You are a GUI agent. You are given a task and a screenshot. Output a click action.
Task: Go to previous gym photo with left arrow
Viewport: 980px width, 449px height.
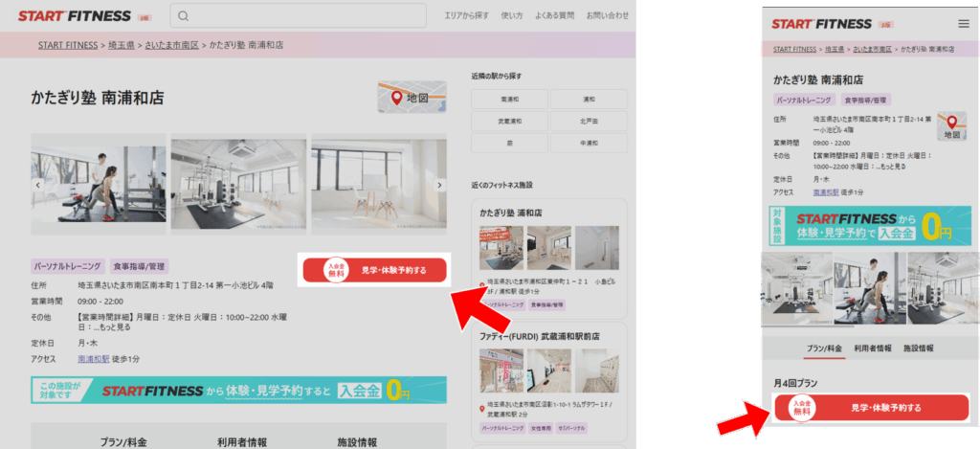(38, 185)
